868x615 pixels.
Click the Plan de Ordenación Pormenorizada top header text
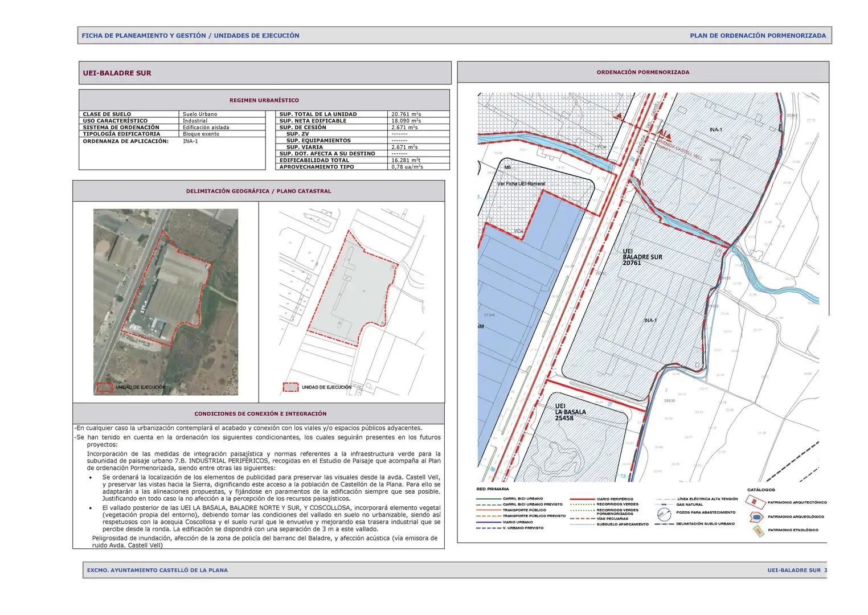point(758,35)
